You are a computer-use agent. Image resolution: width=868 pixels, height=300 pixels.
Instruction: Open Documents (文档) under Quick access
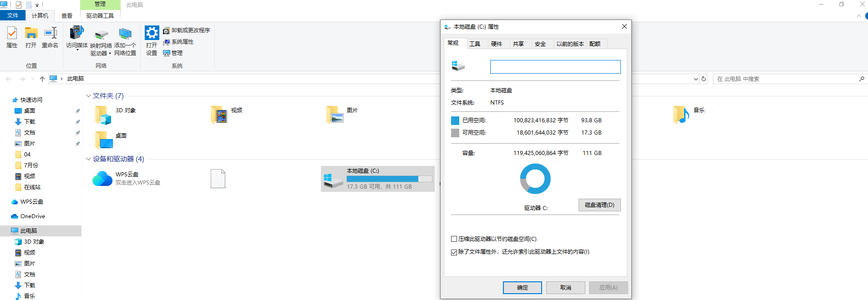pos(30,133)
